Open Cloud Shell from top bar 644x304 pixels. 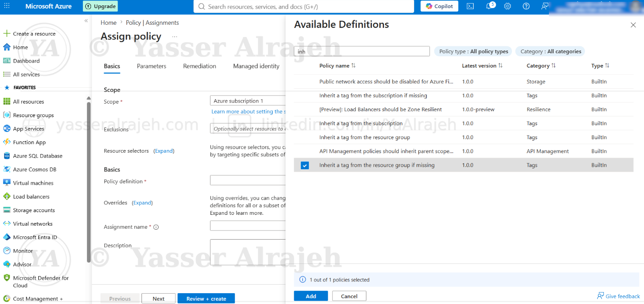pos(470,6)
